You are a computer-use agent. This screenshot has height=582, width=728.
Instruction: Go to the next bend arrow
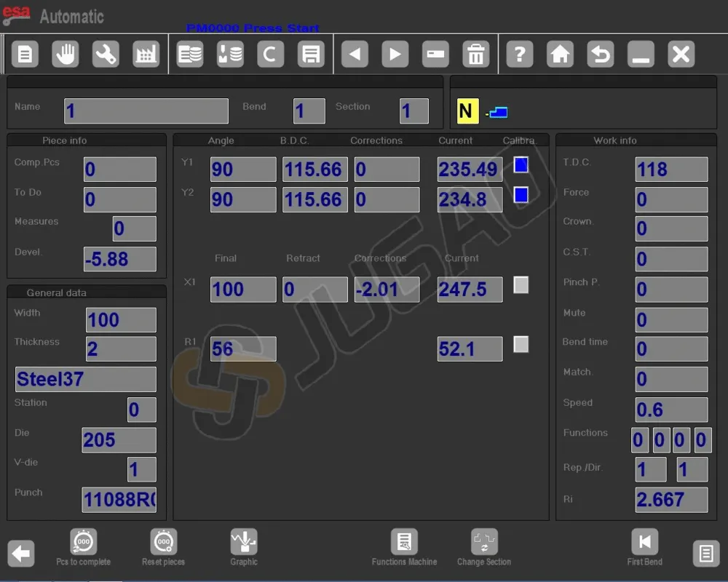tap(395, 55)
